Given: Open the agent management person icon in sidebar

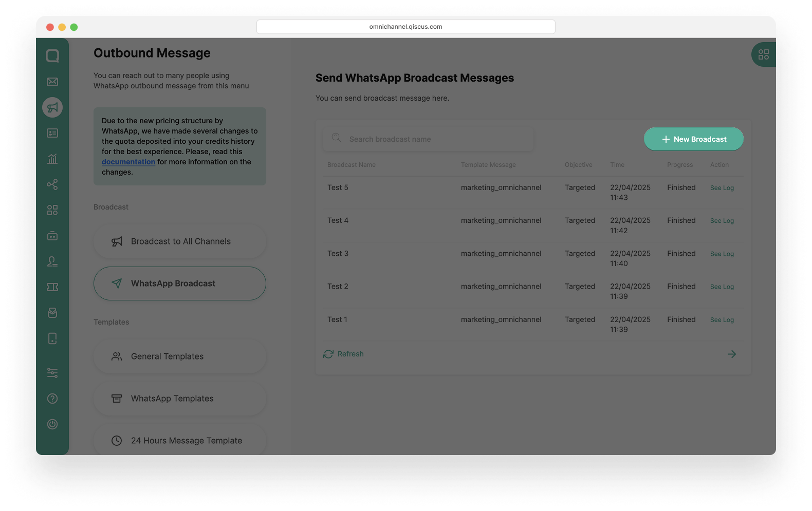Looking at the screenshot, I should click(52, 261).
